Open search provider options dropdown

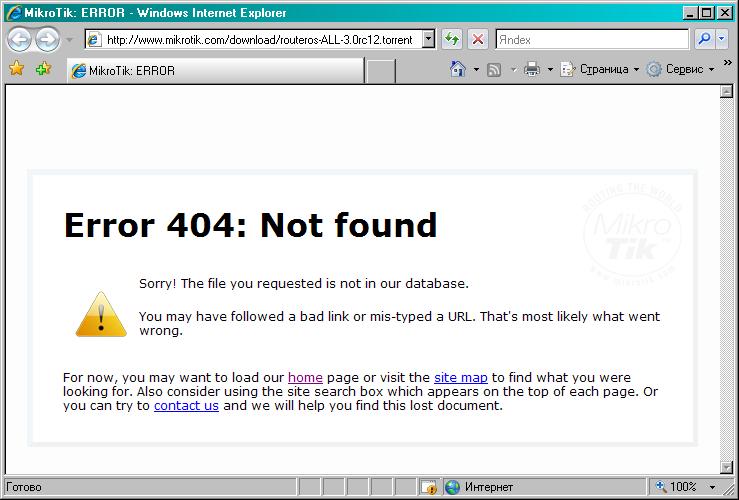point(722,40)
